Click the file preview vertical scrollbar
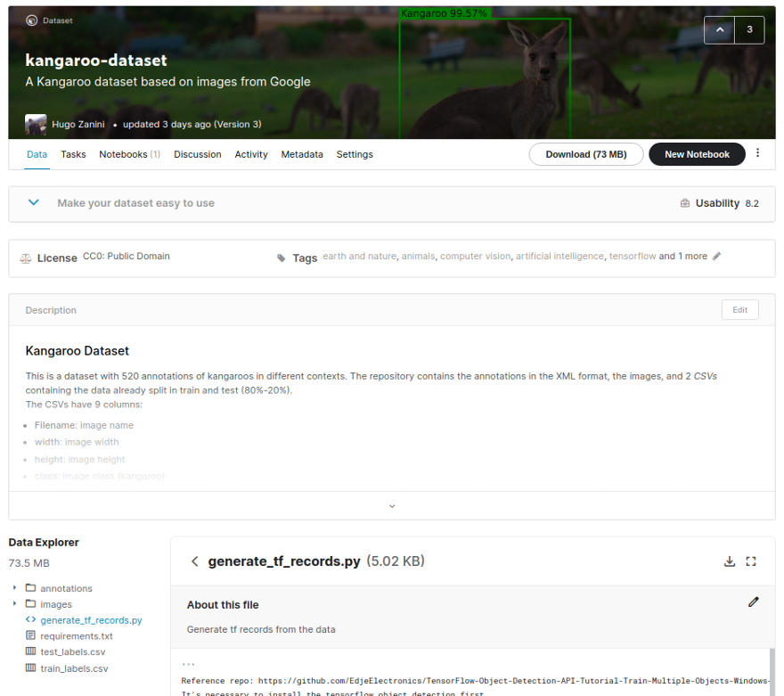The height and width of the screenshot is (696, 784). coord(772,673)
